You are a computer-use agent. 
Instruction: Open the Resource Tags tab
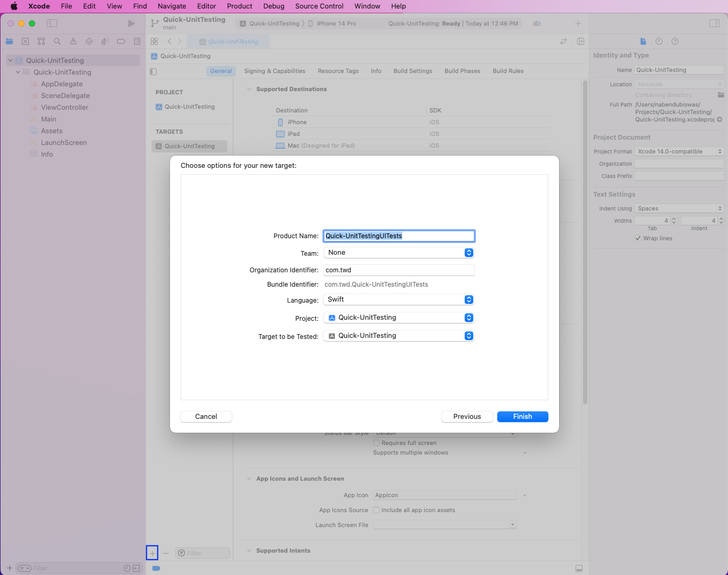click(x=338, y=71)
